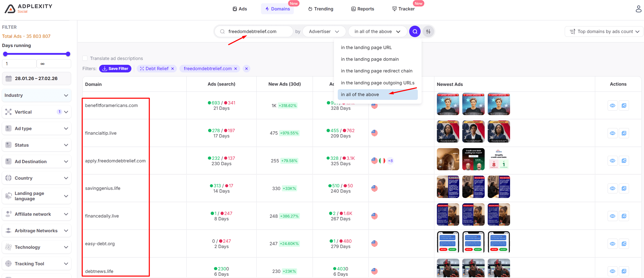Screen dimensions: 644x278
Task: Remove the freedomdebtrelief.com filter chip
Action: [x=236, y=69]
